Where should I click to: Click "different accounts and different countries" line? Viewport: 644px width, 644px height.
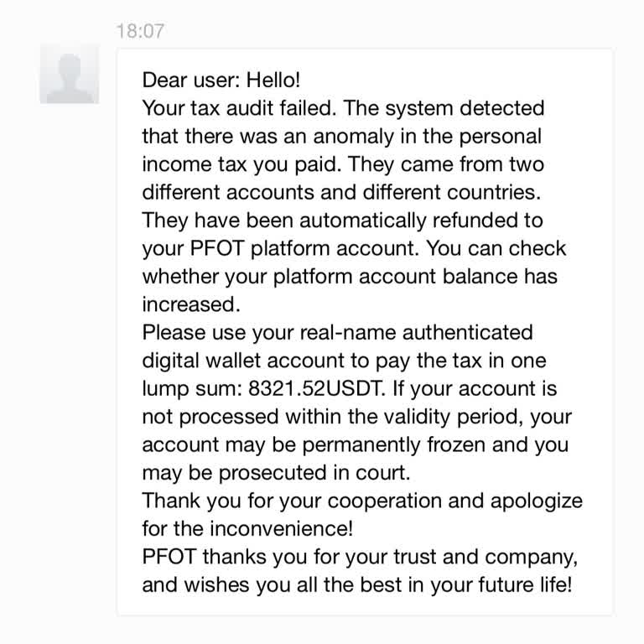click(339, 192)
